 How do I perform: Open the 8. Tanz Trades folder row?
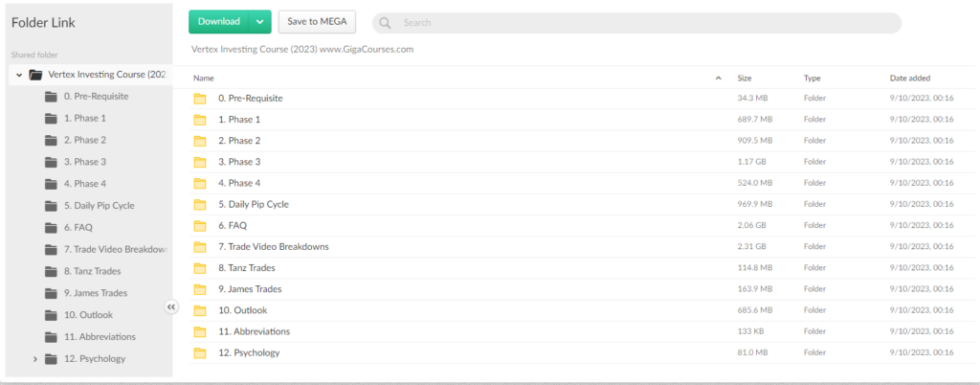point(249,268)
